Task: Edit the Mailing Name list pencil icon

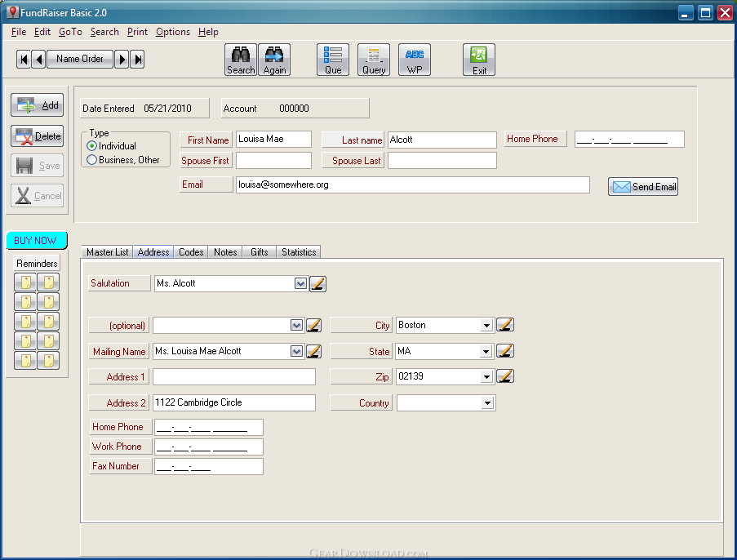Action: coord(313,351)
